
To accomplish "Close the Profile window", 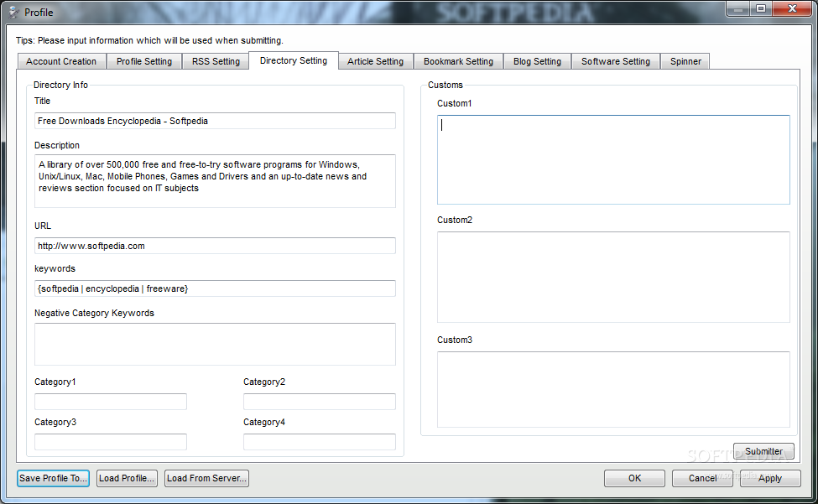I will tap(792, 9).
